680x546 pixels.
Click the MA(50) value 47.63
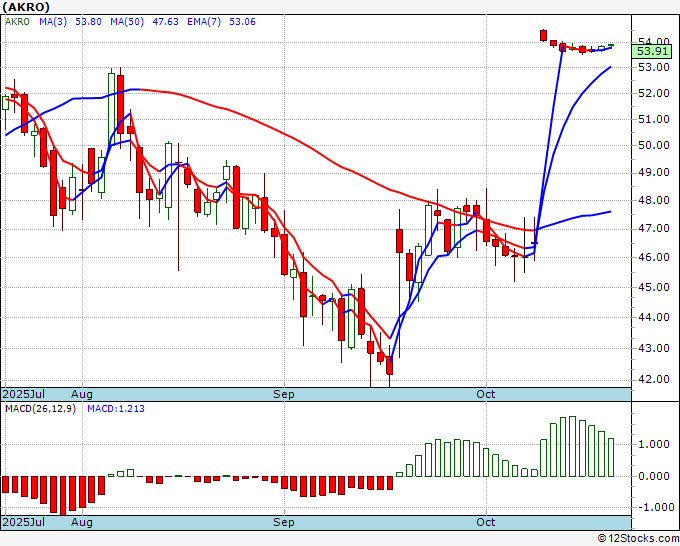click(x=165, y=22)
